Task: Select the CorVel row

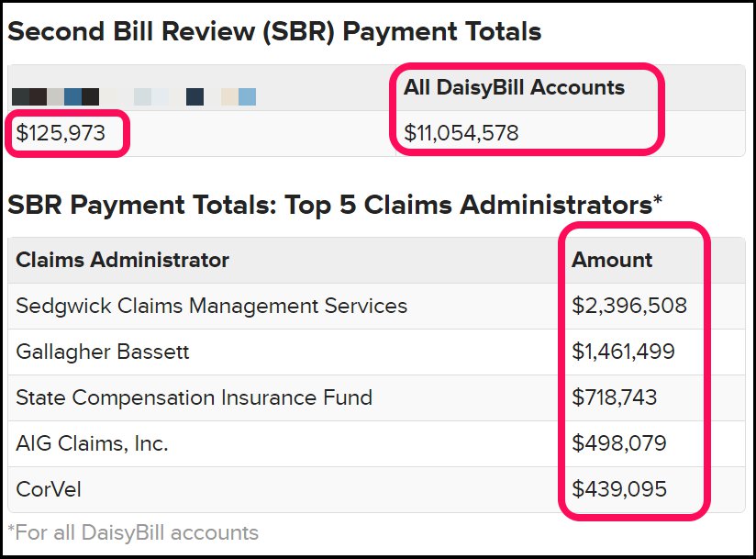Action: (x=376, y=489)
